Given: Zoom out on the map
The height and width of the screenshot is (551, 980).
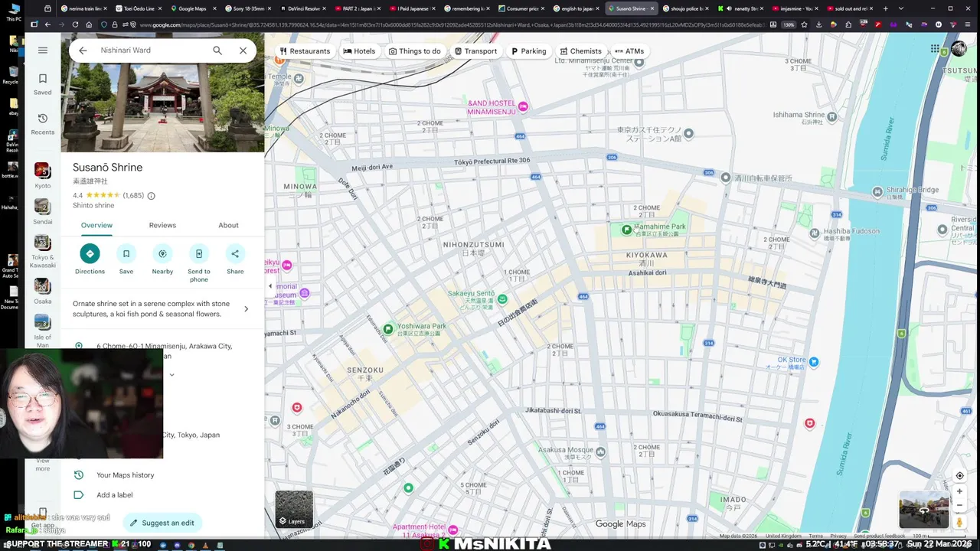Looking at the screenshot, I should pos(959,505).
